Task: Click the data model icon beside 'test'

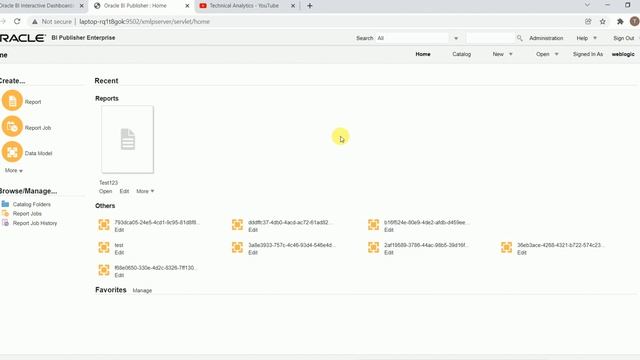Action: point(104,247)
